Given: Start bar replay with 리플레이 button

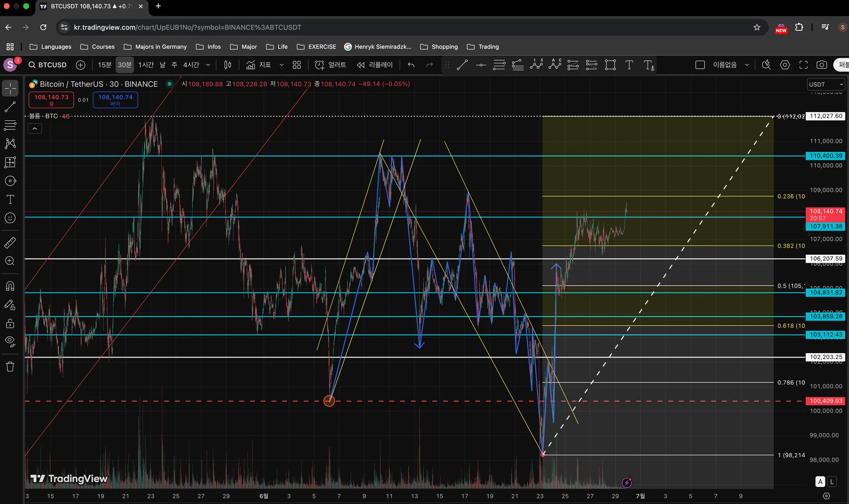Looking at the screenshot, I should point(375,65).
